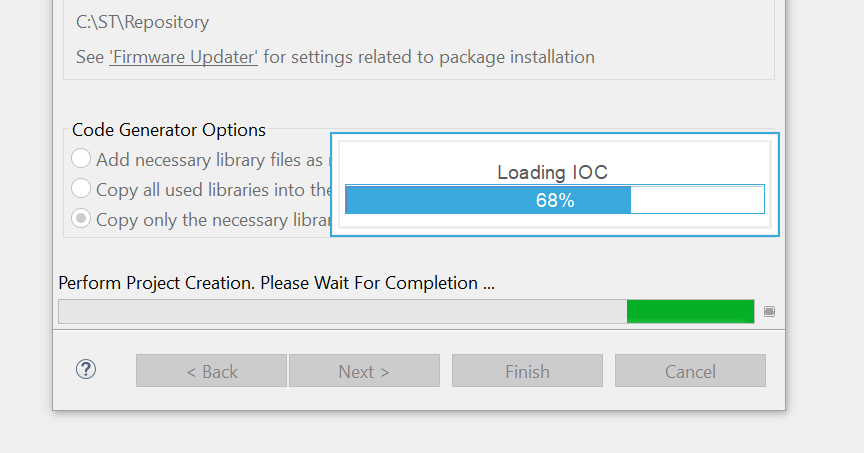Screen dimensions: 864x453
Task: Go to previous page with Back button
Action: pos(212,371)
